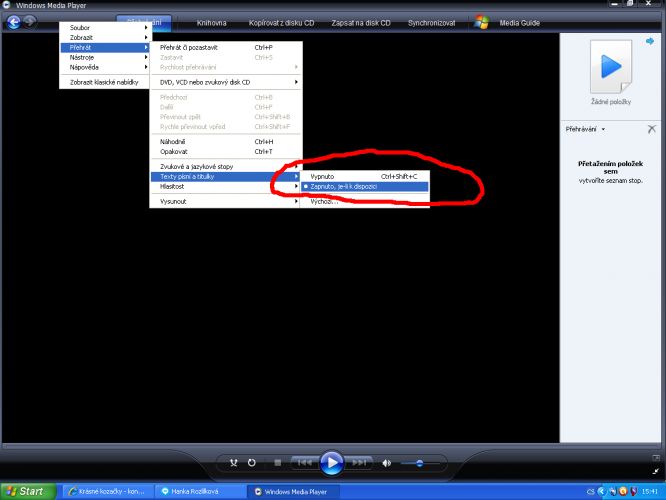This screenshot has height=500, width=666.
Task: Select the highlighted Přehrát menu
Action: (x=104, y=48)
